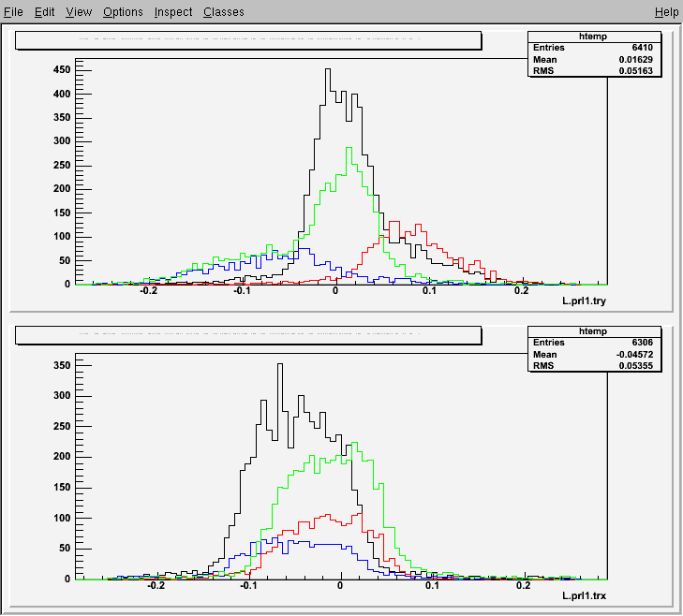Click the 250 label on bottom plot y-axis
The height and width of the screenshot is (616, 683).
click(x=62, y=426)
